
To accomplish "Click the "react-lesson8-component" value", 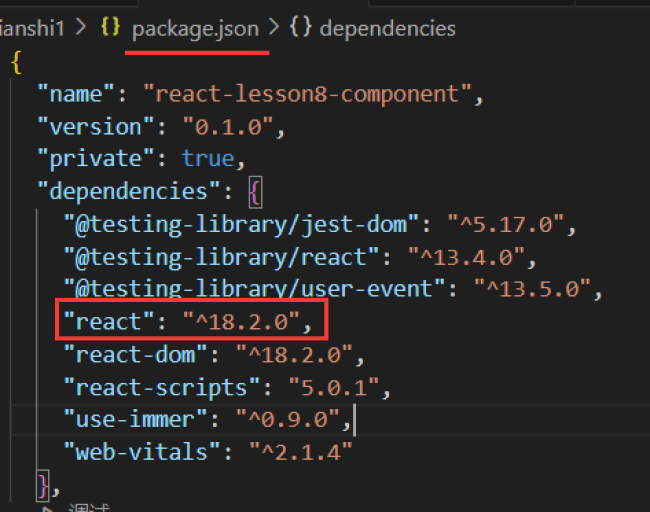I will coord(308,94).
